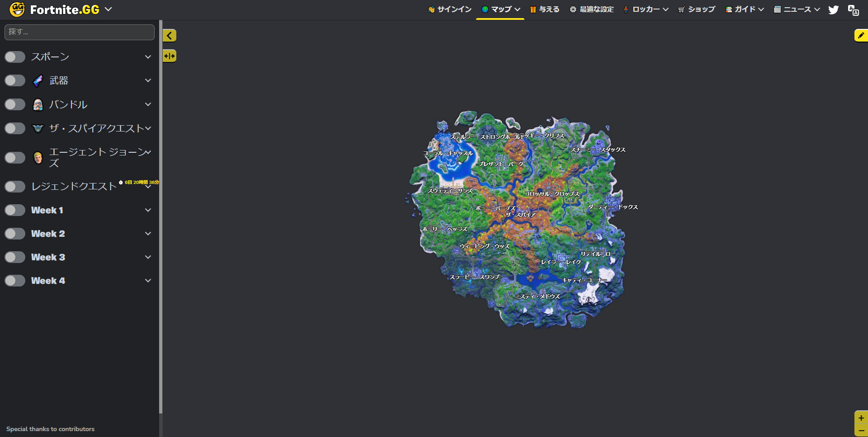Image resolution: width=868 pixels, height=437 pixels.
Task: Open the サインイン menu item
Action: 450,9
